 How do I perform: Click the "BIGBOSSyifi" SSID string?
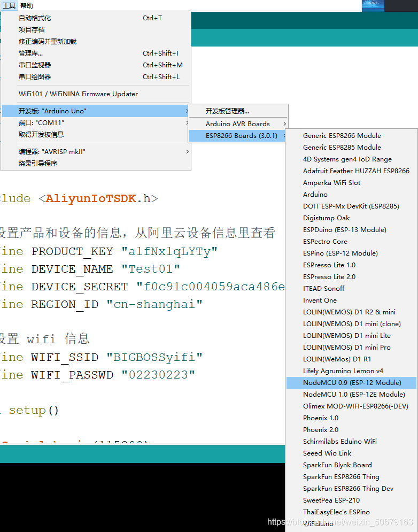[154, 357]
